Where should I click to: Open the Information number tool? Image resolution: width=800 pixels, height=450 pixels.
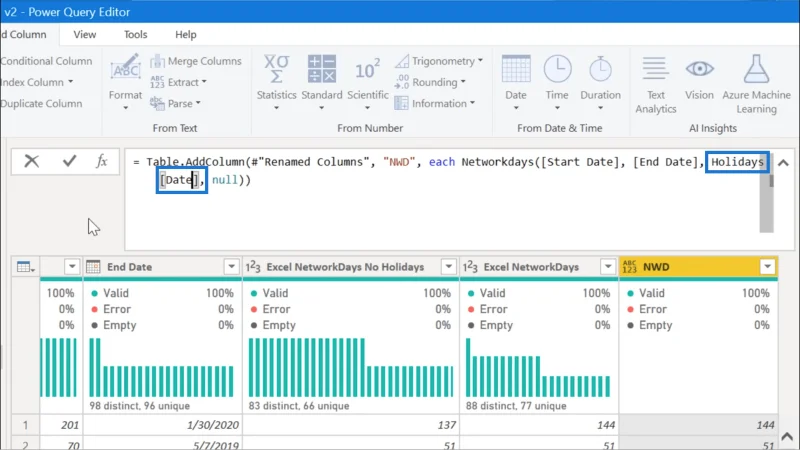435,104
